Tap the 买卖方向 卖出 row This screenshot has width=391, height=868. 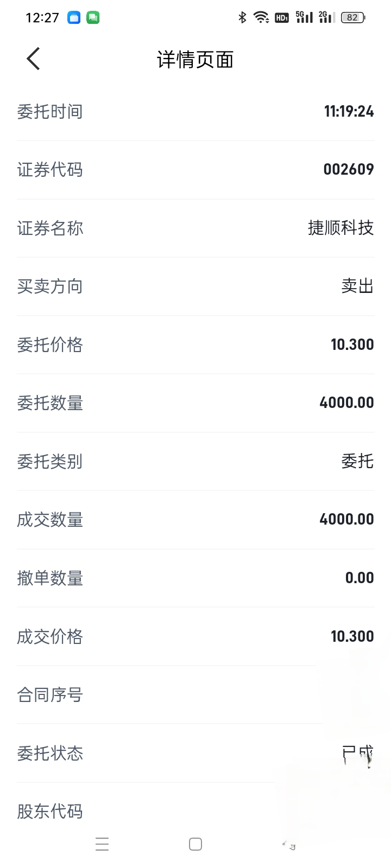195,286
